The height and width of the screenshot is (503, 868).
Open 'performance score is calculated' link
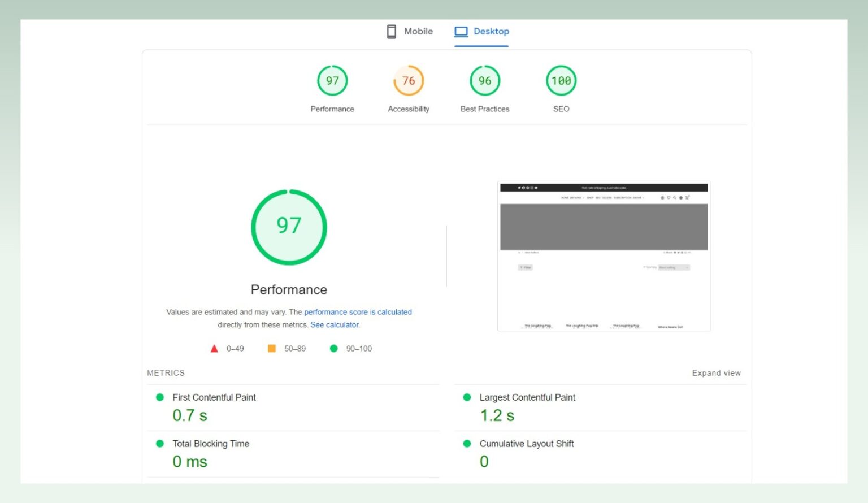[x=358, y=312]
